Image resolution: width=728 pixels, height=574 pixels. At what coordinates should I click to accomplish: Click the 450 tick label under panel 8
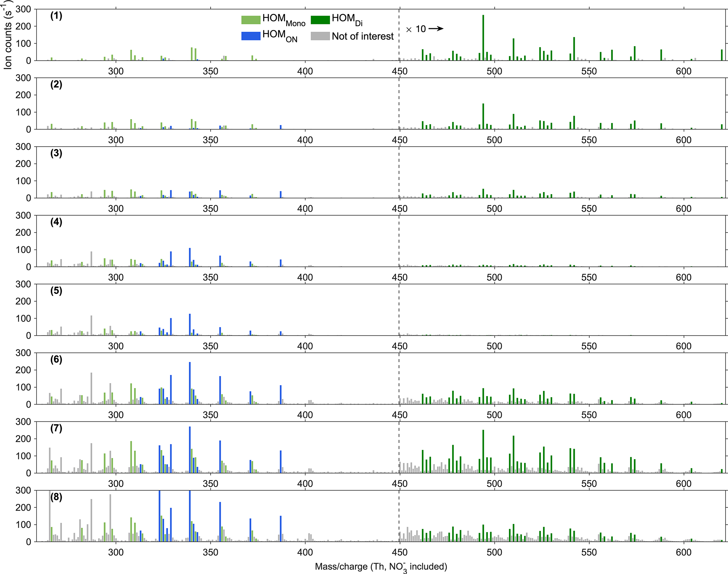(x=399, y=552)
